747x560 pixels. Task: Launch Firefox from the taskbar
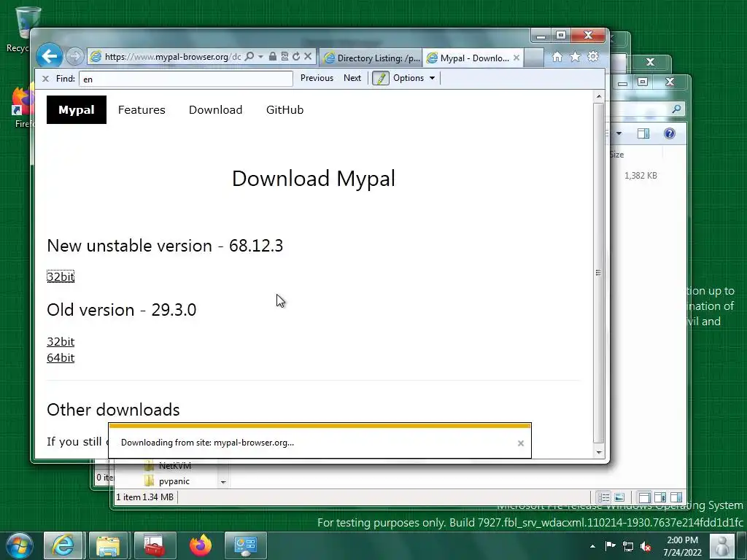click(201, 545)
